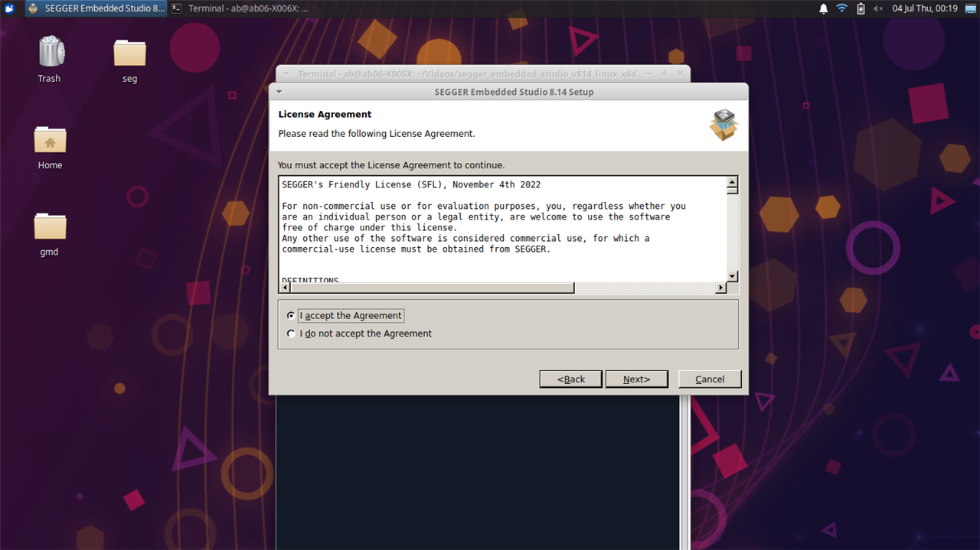
Task: Switch to SEGGER Embedded Studio taskbar item
Action: click(x=96, y=8)
